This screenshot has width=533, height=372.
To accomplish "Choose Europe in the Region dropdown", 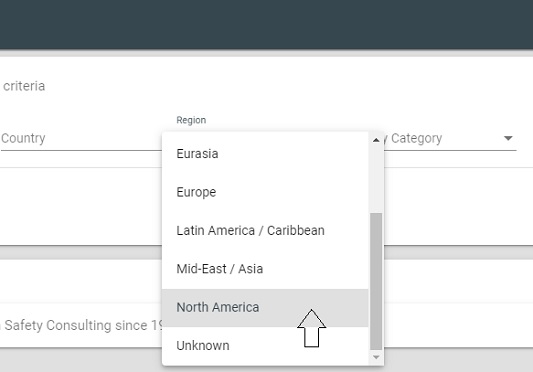I will point(265,192).
